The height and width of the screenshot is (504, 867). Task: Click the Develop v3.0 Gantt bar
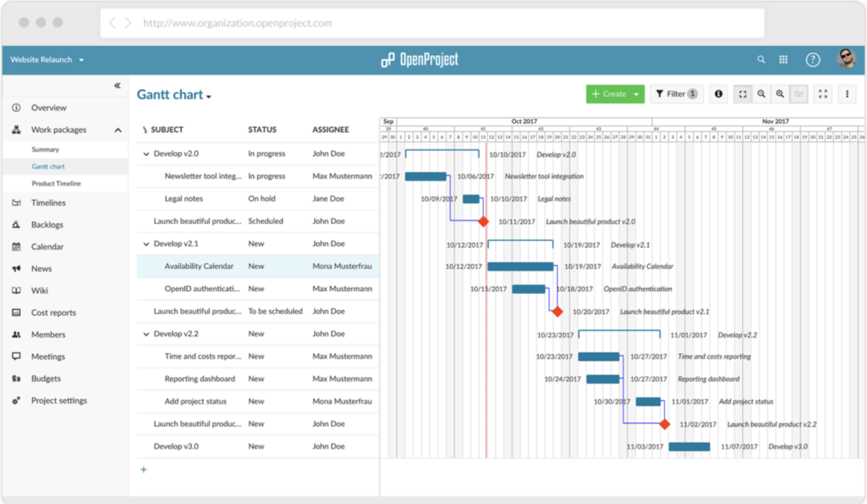pos(689,447)
